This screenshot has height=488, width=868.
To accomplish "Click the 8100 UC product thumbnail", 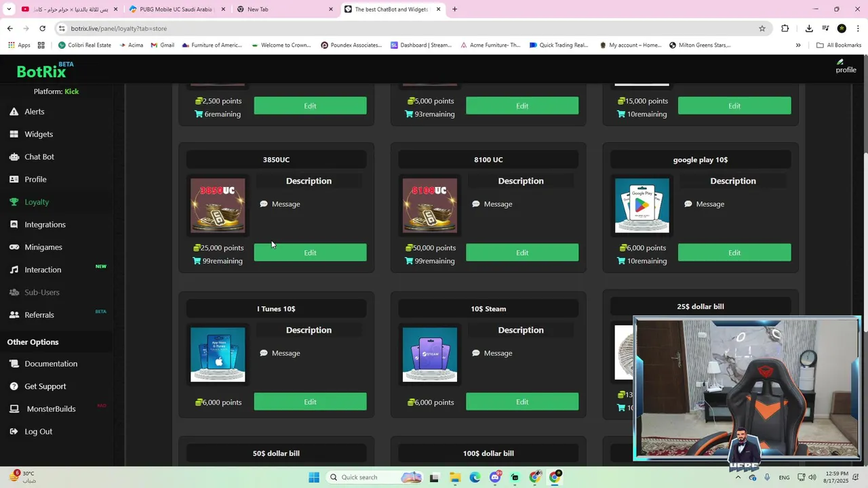I will point(430,205).
